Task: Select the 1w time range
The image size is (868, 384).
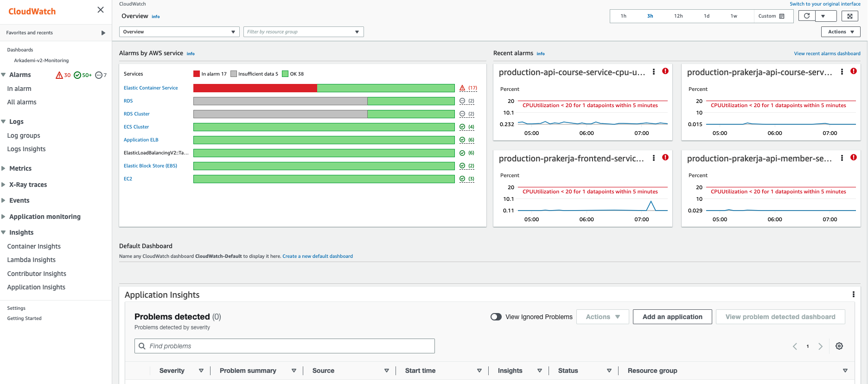Action: pos(734,16)
